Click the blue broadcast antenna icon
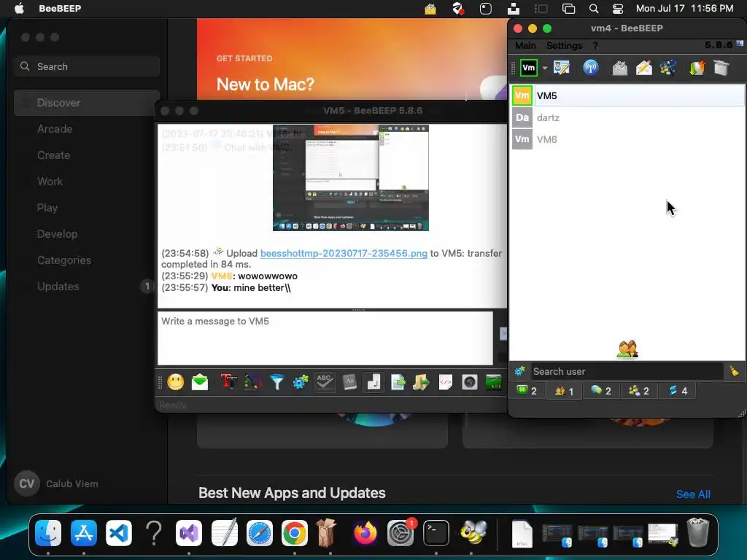 (x=591, y=68)
